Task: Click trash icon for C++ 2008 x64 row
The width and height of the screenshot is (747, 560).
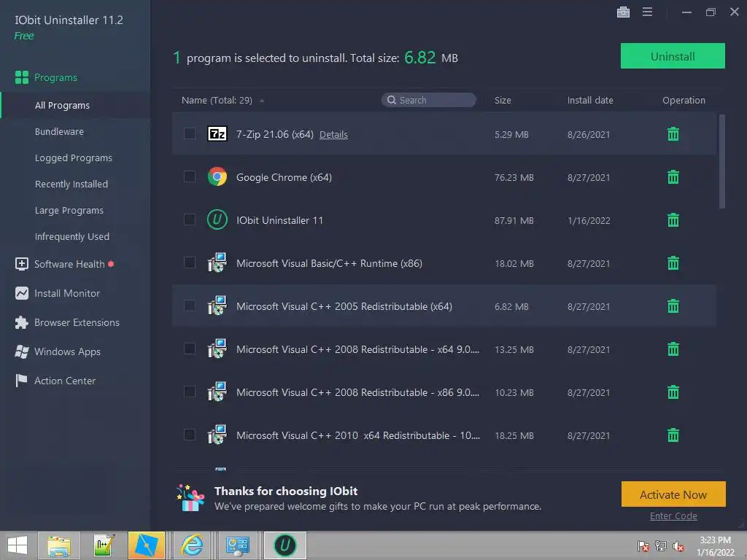Action: (673, 349)
